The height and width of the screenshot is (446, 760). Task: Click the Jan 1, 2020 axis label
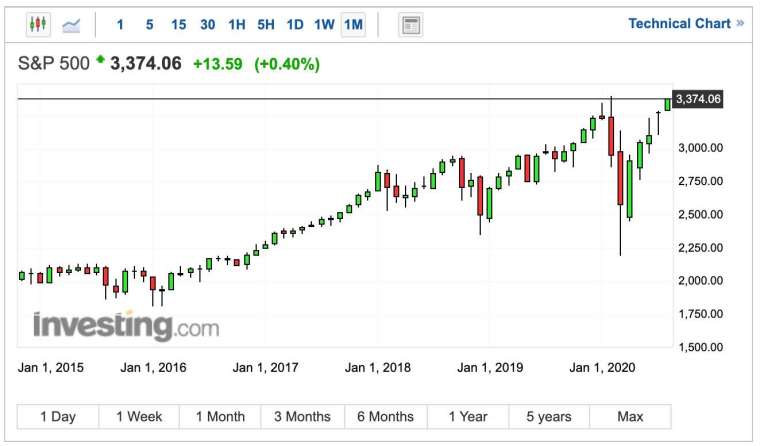pyautogui.click(x=602, y=367)
